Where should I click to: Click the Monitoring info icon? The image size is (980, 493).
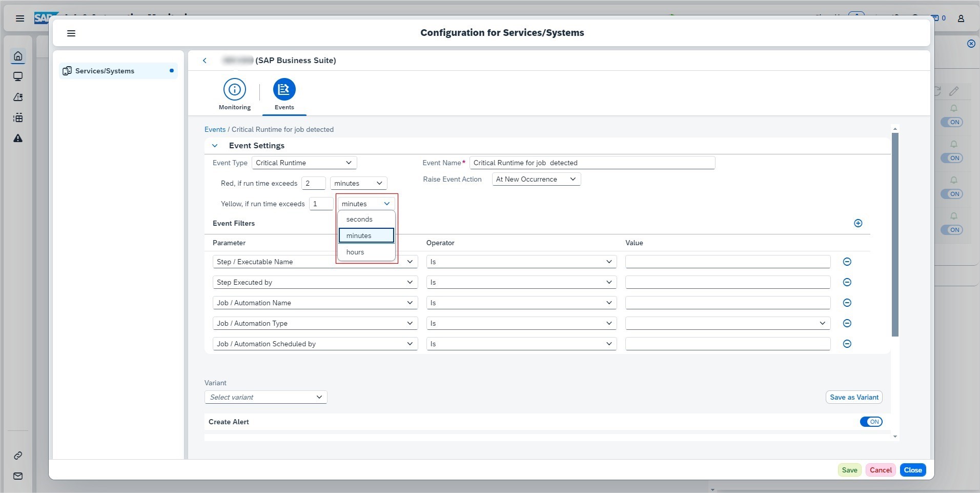coord(235,90)
